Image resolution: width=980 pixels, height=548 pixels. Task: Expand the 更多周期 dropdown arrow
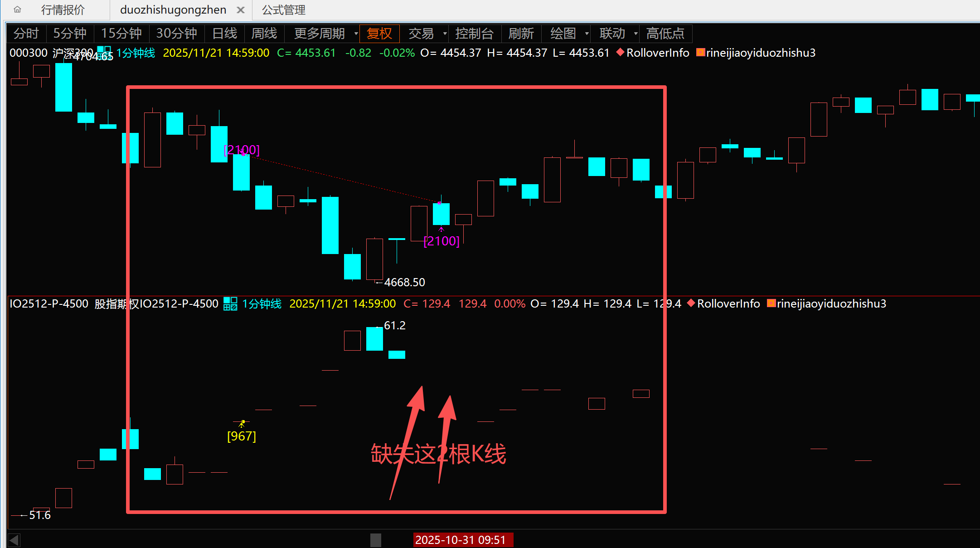pyautogui.click(x=356, y=34)
